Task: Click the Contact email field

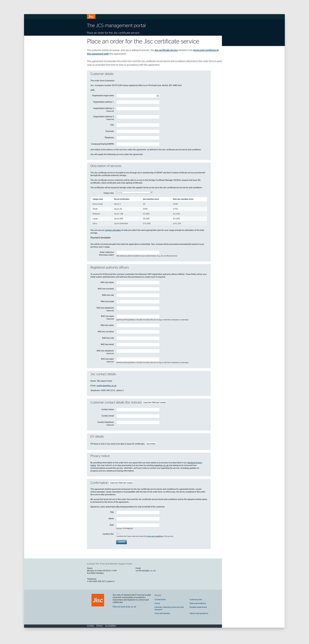Action: pyautogui.click(x=138, y=416)
